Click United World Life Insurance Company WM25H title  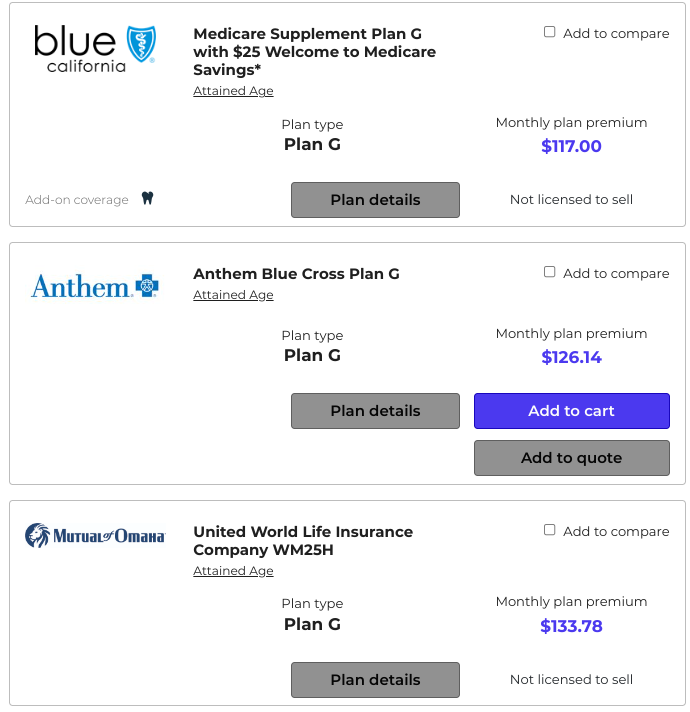point(303,541)
